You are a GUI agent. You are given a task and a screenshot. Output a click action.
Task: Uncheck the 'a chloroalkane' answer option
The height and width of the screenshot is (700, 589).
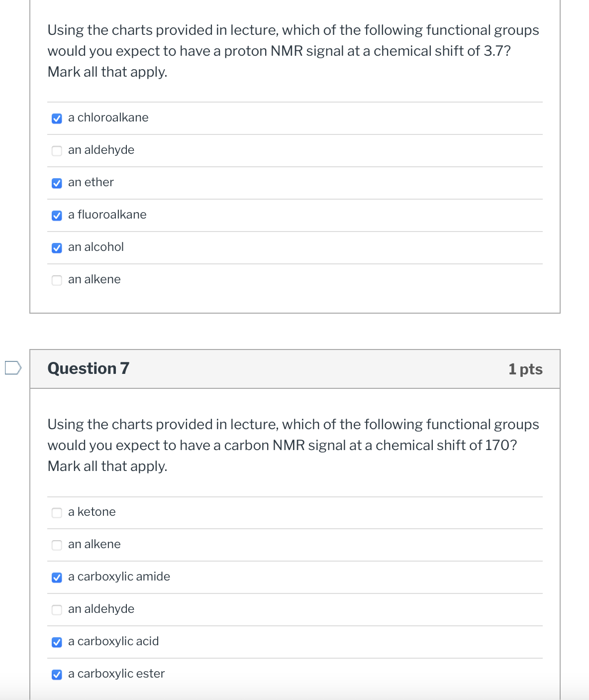tap(57, 118)
